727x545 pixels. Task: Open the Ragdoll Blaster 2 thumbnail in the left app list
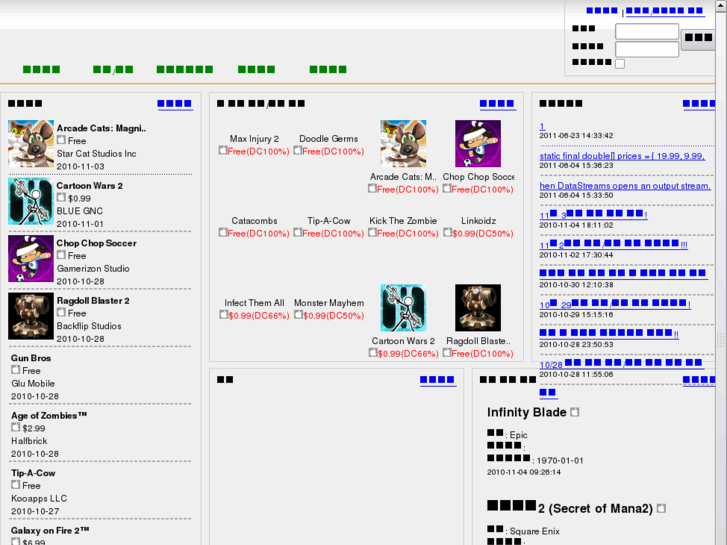click(31, 316)
